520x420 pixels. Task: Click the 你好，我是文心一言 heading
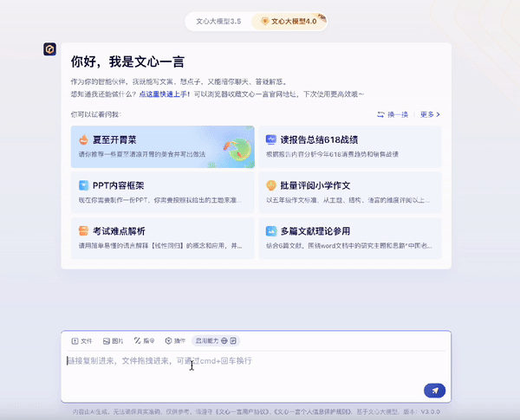point(127,62)
